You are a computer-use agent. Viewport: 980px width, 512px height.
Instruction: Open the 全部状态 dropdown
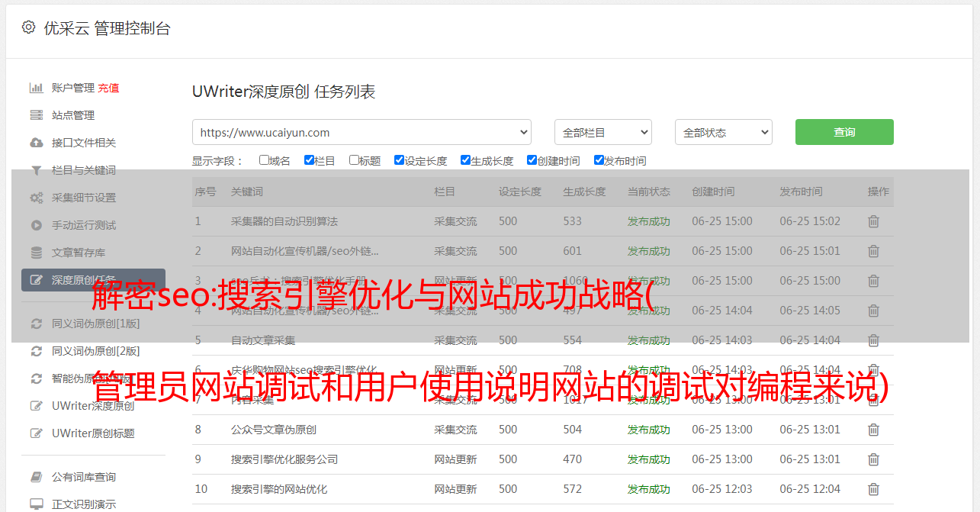724,132
